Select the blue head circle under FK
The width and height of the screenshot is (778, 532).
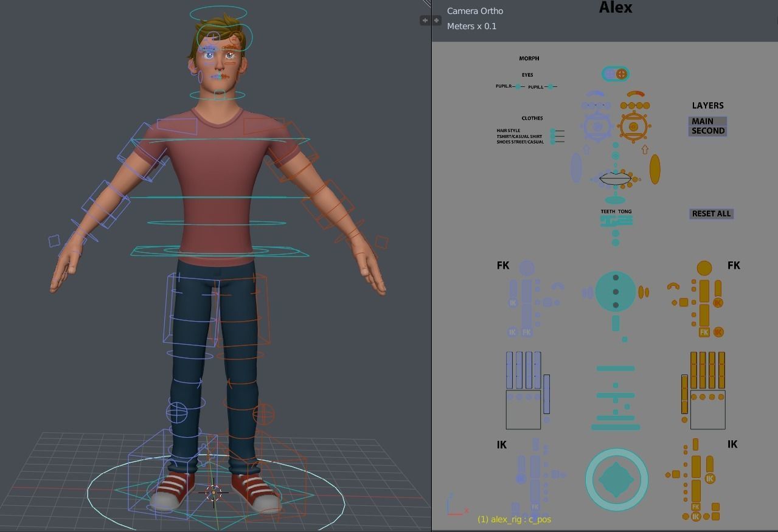coord(527,268)
